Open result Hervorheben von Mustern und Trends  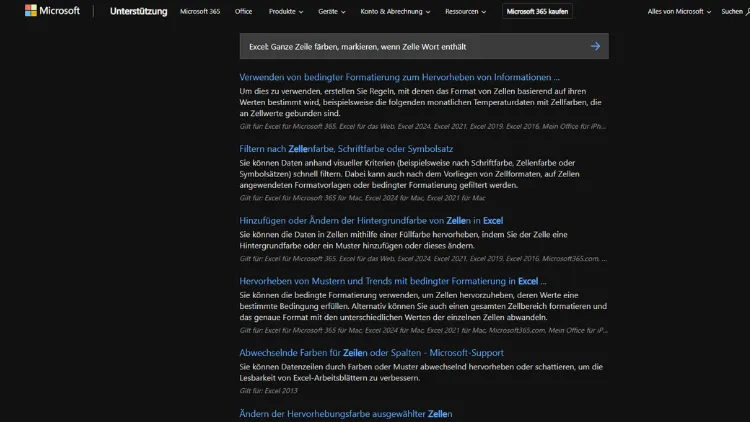393,281
